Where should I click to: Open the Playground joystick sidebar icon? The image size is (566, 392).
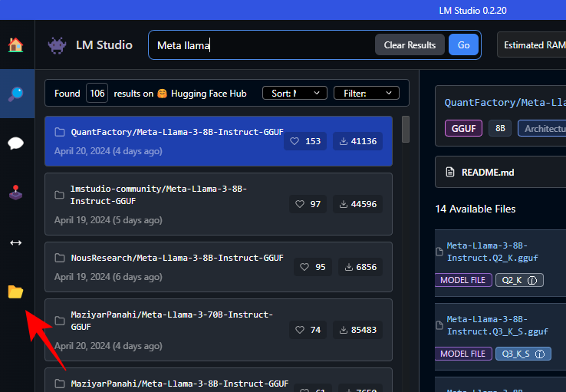click(x=15, y=193)
